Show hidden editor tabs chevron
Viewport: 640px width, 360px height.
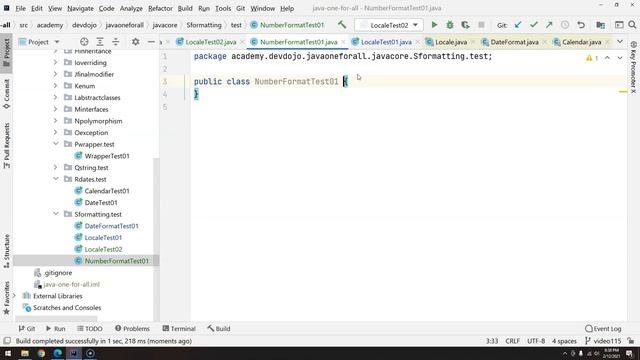coord(620,42)
